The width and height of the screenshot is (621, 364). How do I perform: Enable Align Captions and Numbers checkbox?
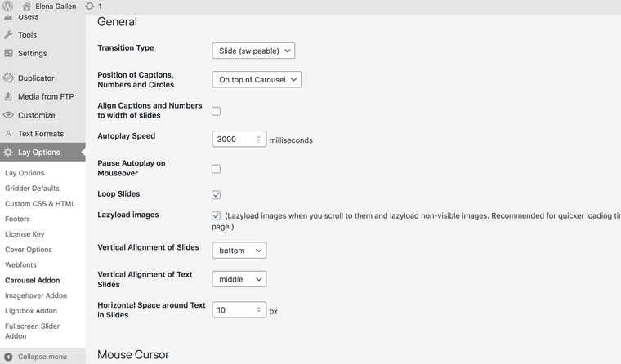click(x=216, y=111)
